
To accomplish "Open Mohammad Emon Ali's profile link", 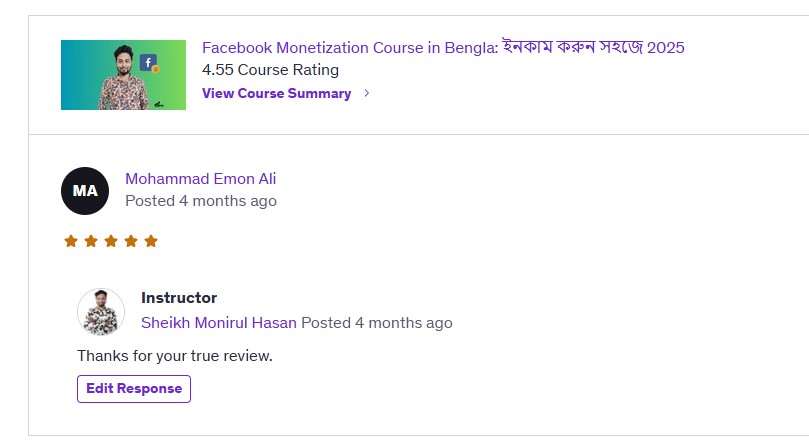I will click(201, 179).
